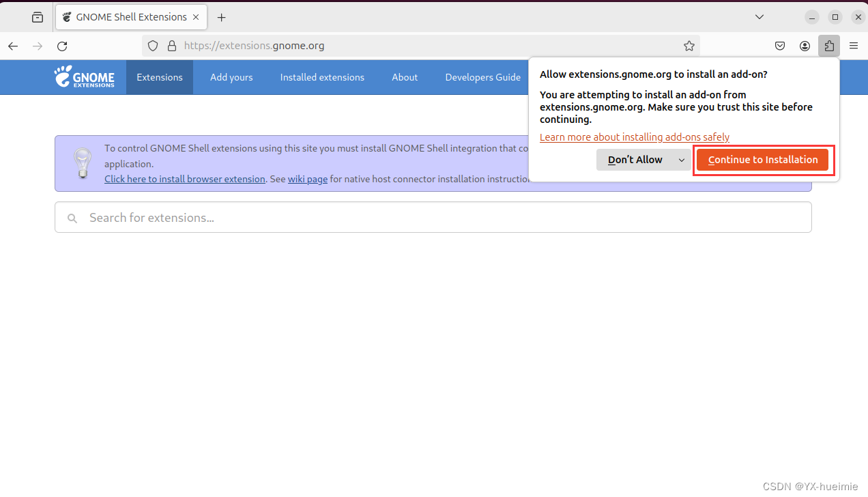Go forward one page

click(x=38, y=46)
